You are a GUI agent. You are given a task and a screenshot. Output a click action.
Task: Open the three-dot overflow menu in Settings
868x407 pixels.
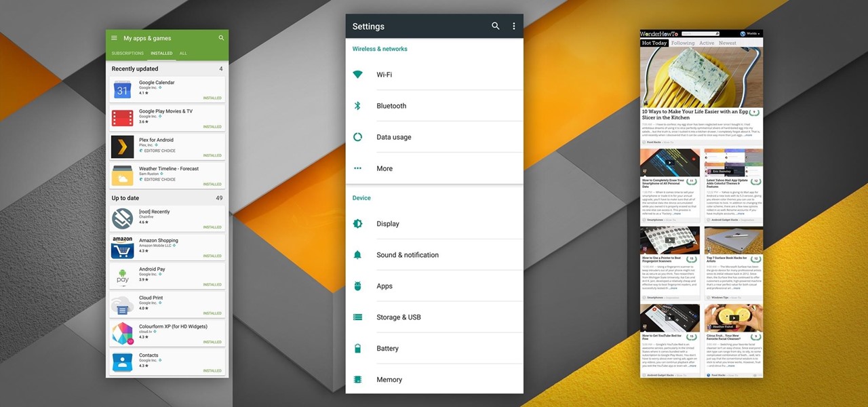pos(513,26)
